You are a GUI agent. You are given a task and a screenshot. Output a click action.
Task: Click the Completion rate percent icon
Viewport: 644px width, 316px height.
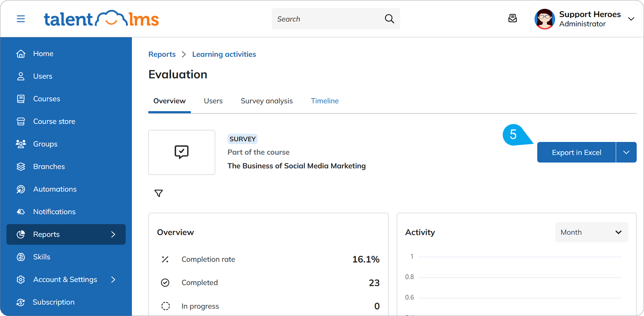[165, 259]
